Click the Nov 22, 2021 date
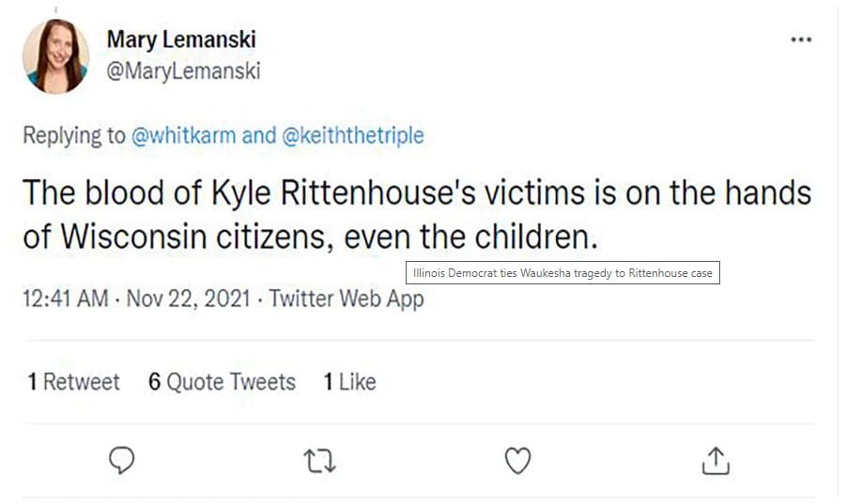The width and height of the screenshot is (847, 504). pos(188,299)
